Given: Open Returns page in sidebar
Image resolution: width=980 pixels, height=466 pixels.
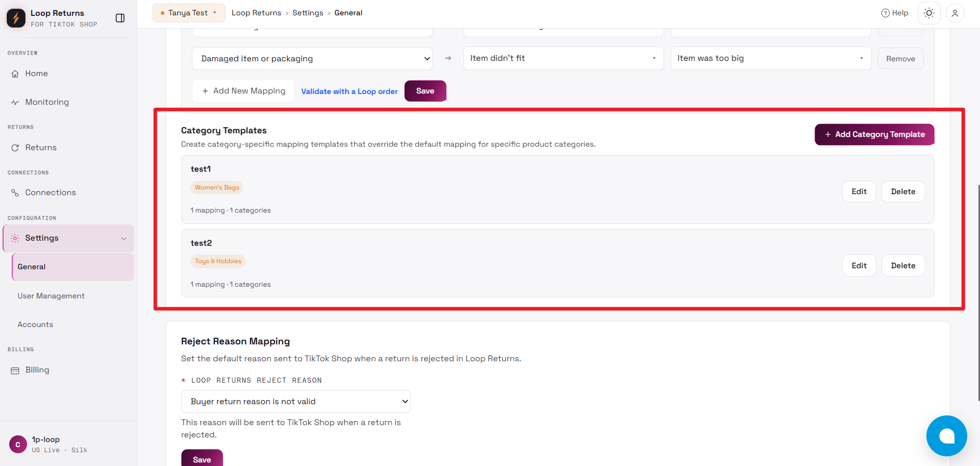Looking at the screenshot, I should point(41,148).
